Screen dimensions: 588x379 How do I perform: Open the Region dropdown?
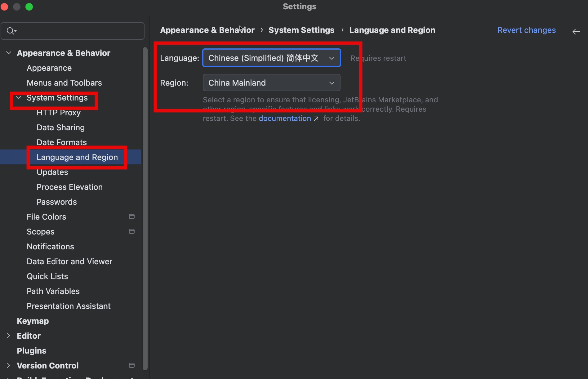(271, 83)
